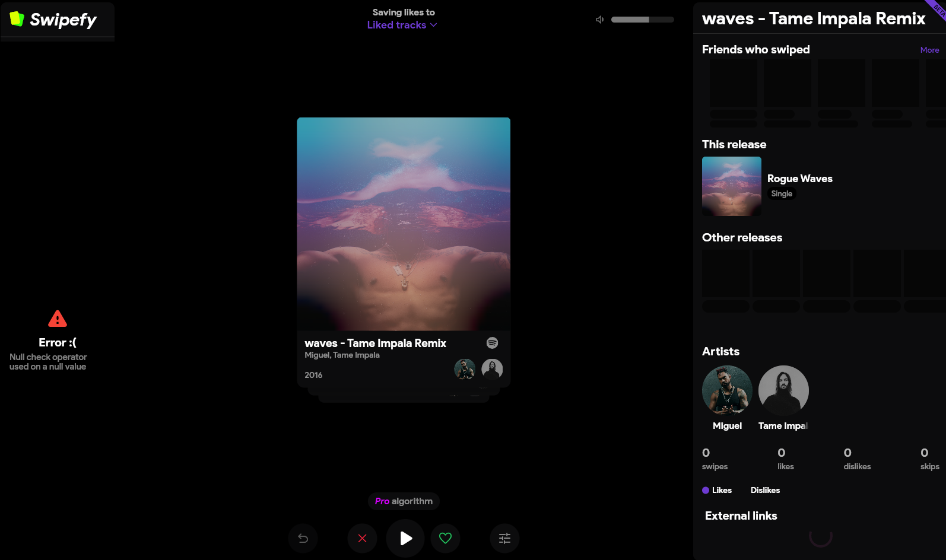946x560 pixels.
Task: Click the Swipefy logo
Action: coord(53,20)
